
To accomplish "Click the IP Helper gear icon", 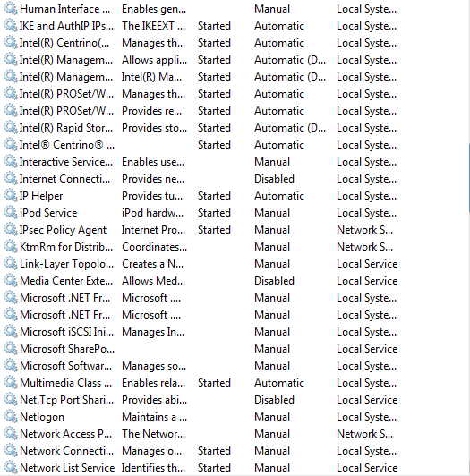I will click(11, 195).
